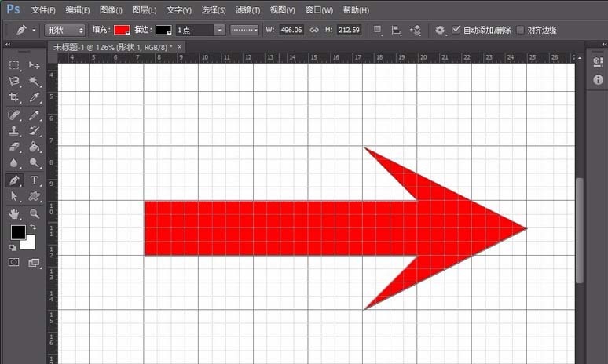The image size is (608, 364).
Task: Open the 形状 tool mode dropdown
Action: pyautogui.click(x=64, y=30)
